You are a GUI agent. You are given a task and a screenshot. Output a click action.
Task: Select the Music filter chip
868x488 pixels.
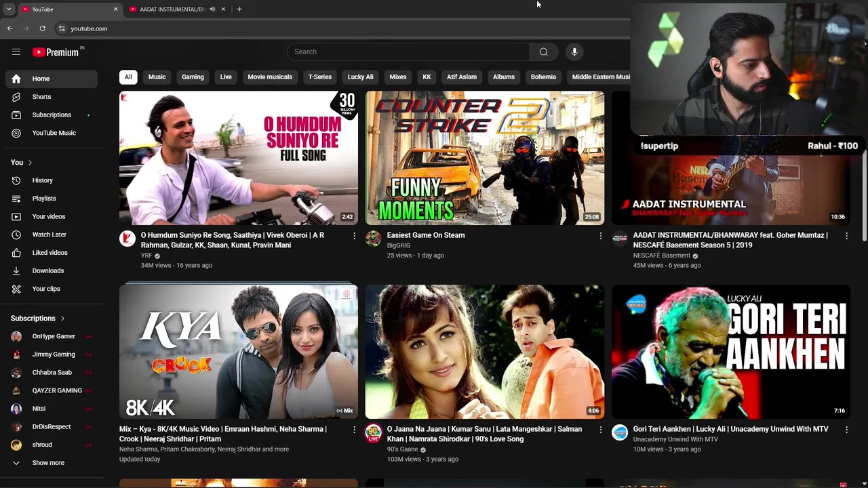tap(157, 77)
